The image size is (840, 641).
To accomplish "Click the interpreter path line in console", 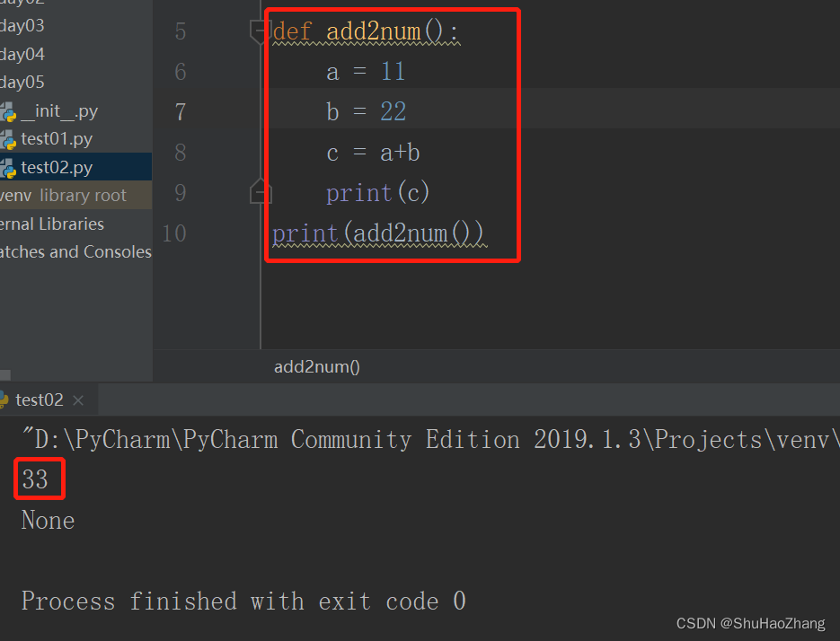I will click(x=430, y=440).
